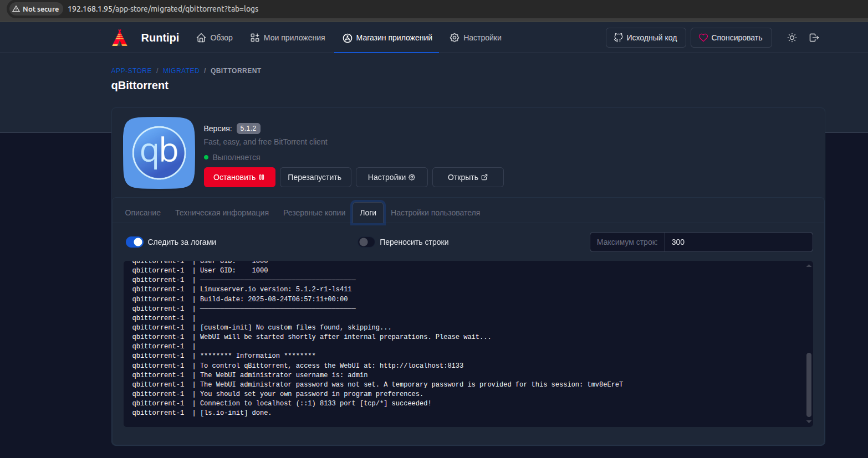The width and height of the screenshot is (868, 458).
Task: Toggle the light/dark theme sun icon
Action: [x=792, y=38]
